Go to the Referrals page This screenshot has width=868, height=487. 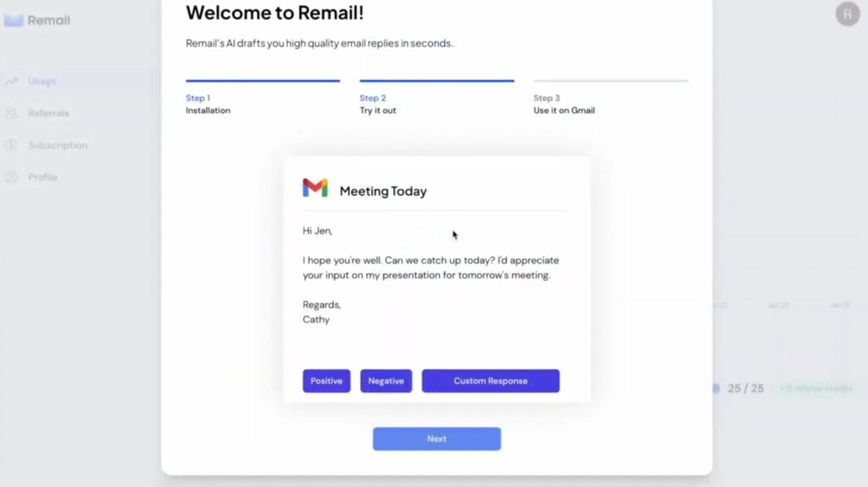48,113
